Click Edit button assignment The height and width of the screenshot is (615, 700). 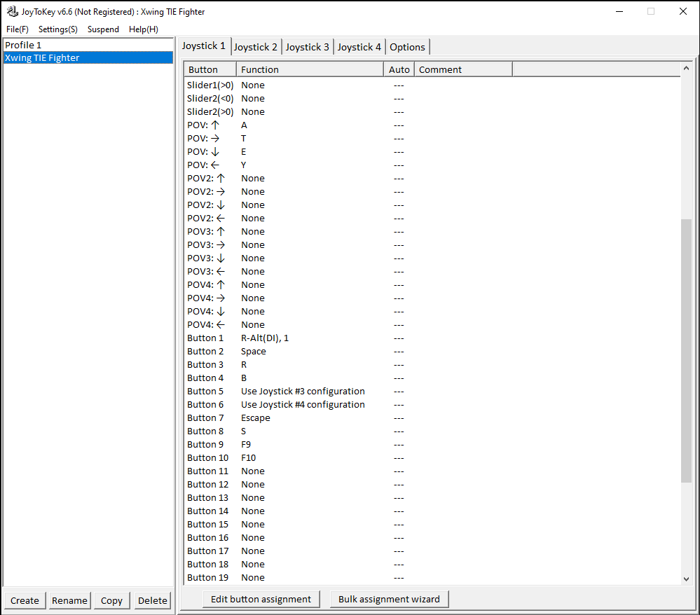261,599
